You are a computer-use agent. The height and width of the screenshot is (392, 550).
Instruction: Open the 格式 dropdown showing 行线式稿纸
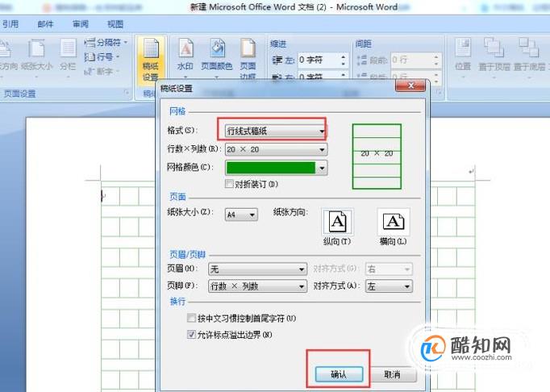point(276,131)
